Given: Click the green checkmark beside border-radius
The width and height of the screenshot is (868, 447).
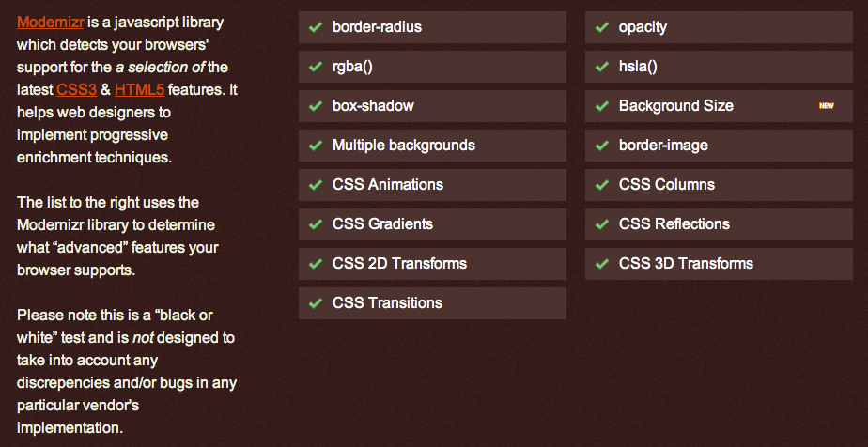Looking at the screenshot, I should (x=316, y=27).
